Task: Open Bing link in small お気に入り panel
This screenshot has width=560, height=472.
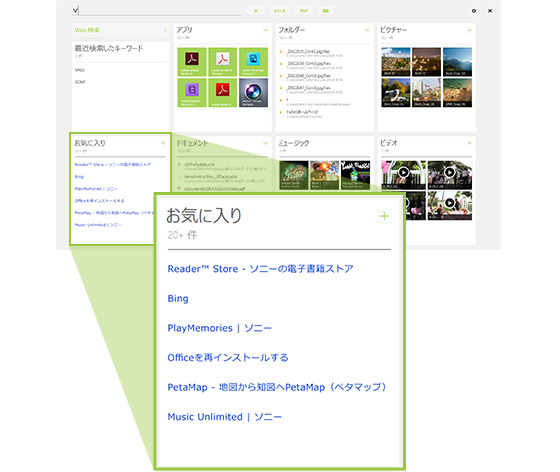Action: pos(79,177)
